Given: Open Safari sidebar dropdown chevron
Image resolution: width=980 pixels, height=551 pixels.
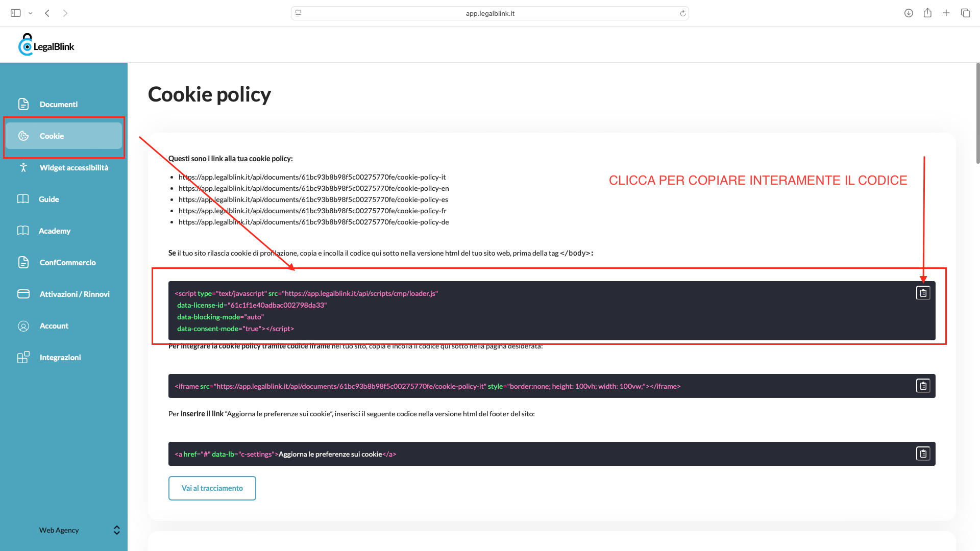Looking at the screenshot, I should click(31, 13).
